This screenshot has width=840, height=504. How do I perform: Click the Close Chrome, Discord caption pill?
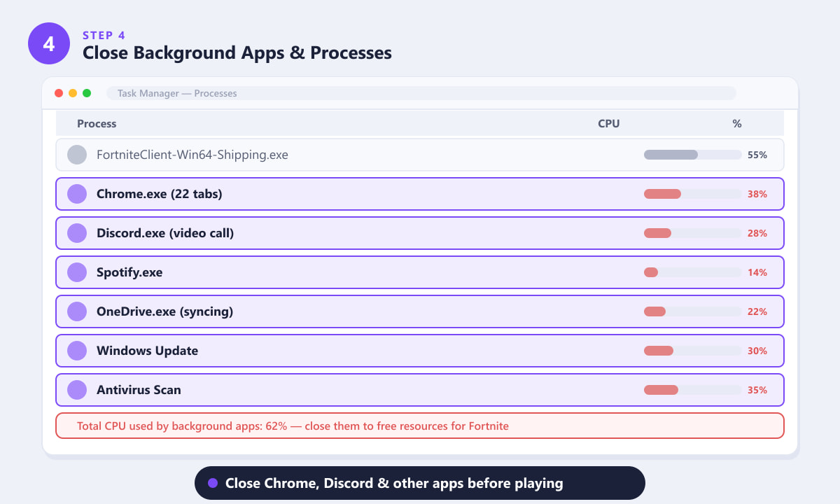click(x=420, y=483)
